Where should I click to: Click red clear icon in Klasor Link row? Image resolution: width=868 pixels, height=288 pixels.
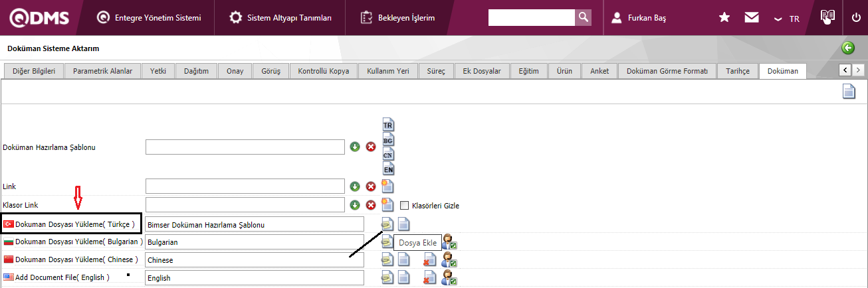coord(371,205)
